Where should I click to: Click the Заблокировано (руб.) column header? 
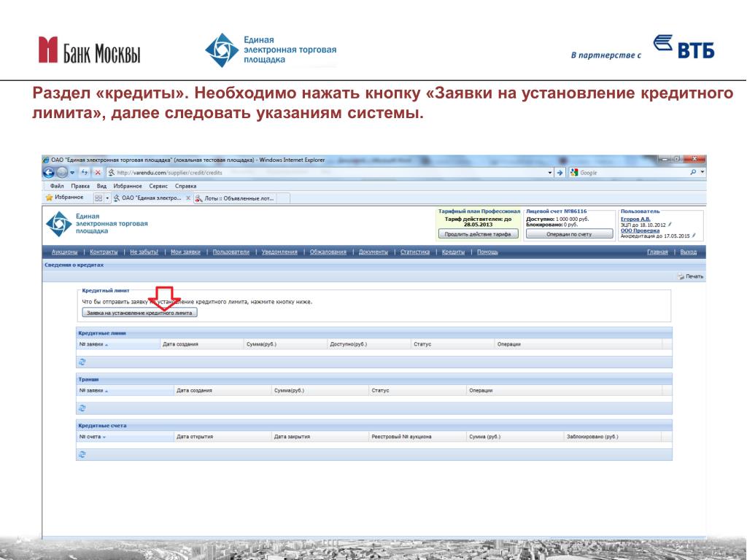point(613,436)
